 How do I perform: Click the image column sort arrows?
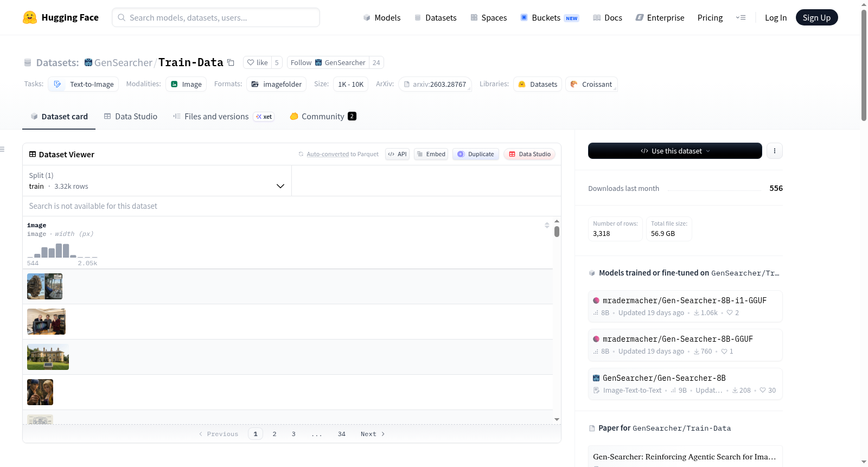[x=547, y=225]
